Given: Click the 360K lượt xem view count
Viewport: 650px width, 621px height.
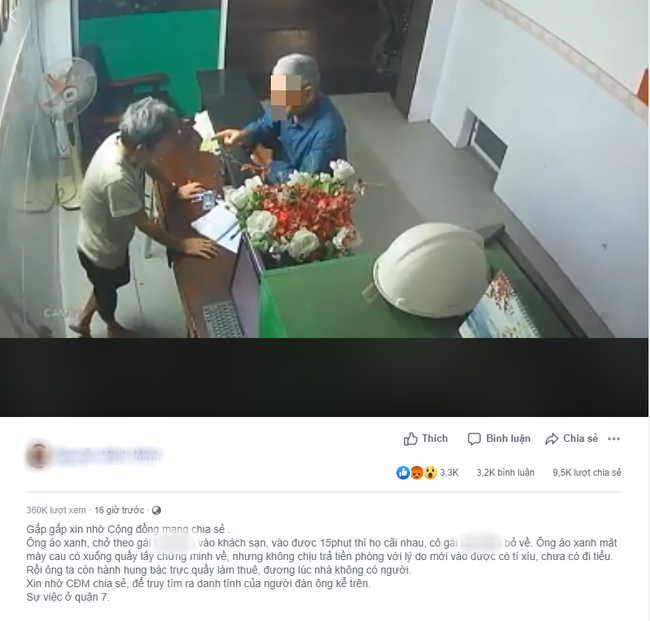Looking at the screenshot, I should click(x=56, y=510).
